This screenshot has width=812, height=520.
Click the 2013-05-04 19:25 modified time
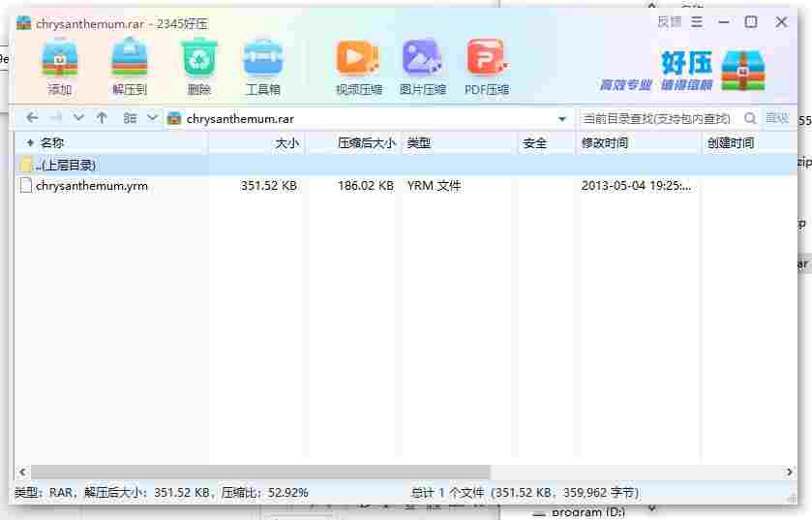636,185
